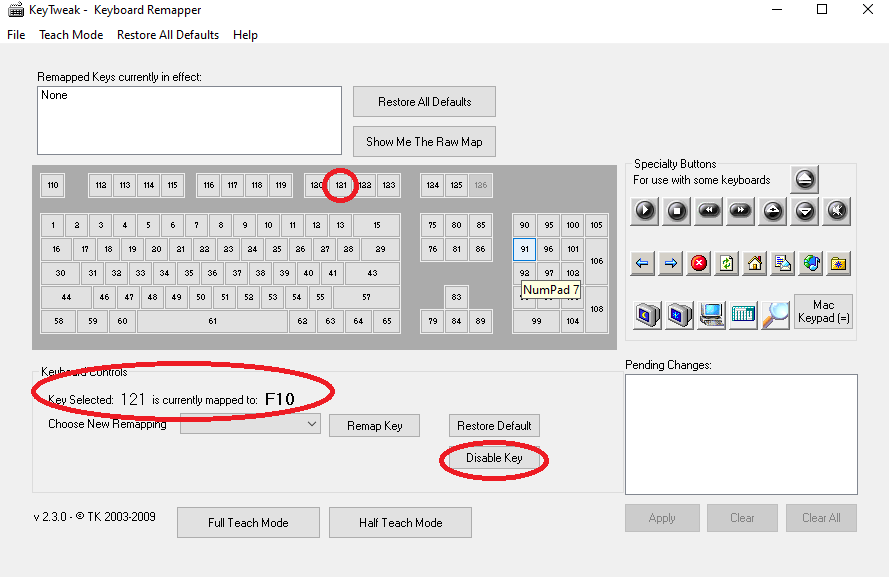This screenshot has width=889, height=577.
Task: Select the browser Back arrow button
Action: (x=643, y=263)
